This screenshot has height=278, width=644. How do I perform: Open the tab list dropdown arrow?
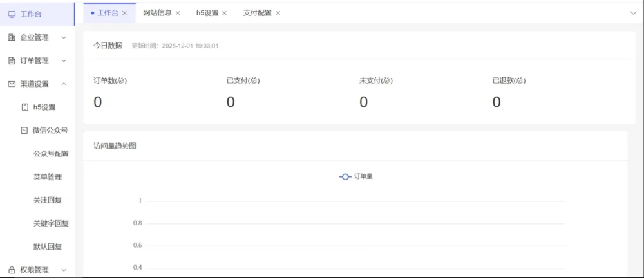pos(633,13)
